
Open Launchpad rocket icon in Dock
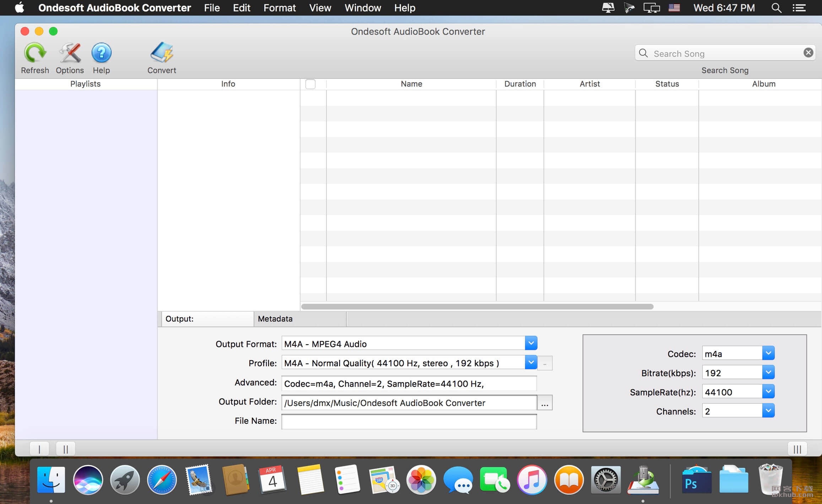pyautogui.click(x=125, y=480)
